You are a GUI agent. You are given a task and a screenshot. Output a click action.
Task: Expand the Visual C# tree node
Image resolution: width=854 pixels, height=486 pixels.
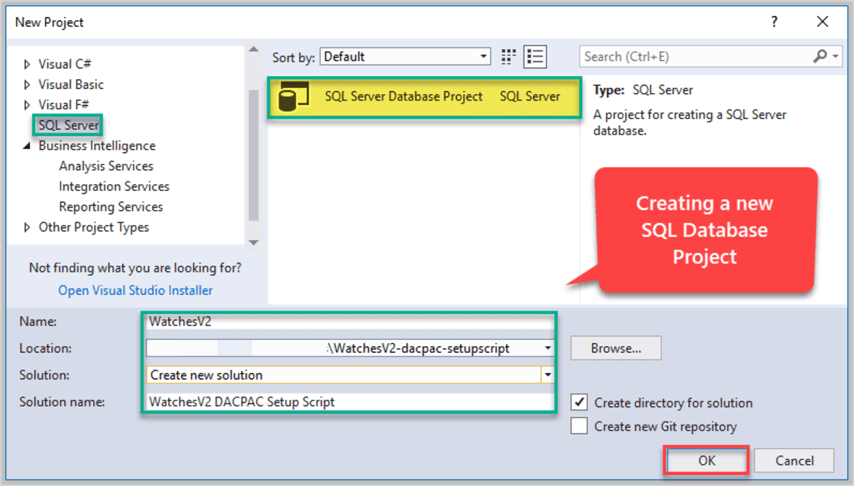point(27,64)
